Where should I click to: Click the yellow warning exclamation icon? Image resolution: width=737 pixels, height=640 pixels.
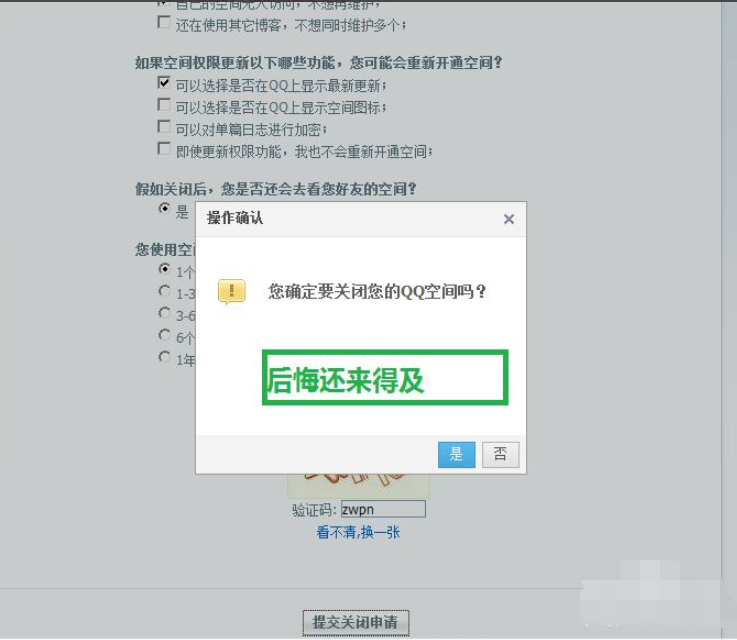coord(232,292)
